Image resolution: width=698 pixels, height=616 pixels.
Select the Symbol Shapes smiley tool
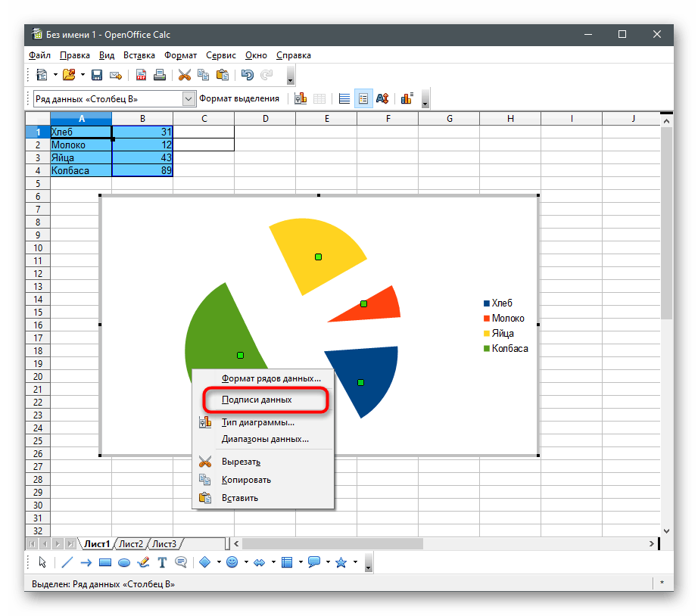click(232, 562)
